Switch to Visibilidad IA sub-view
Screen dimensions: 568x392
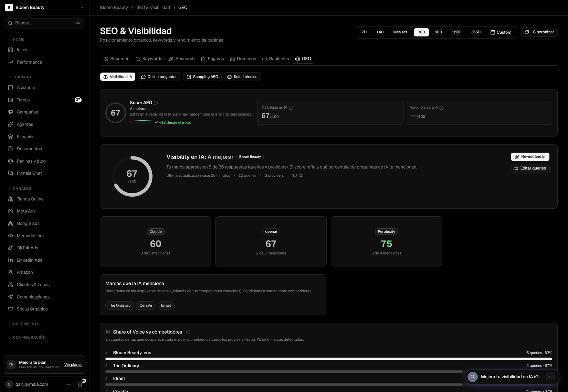118,77
